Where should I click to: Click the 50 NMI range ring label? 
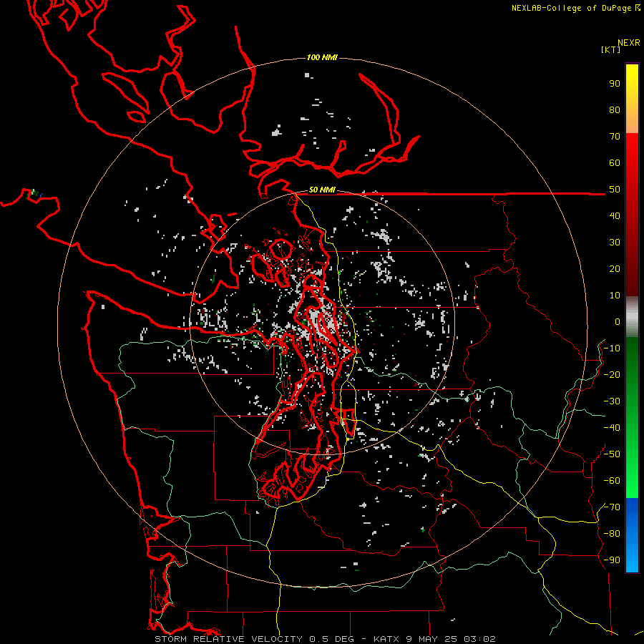tap(322, 190)
